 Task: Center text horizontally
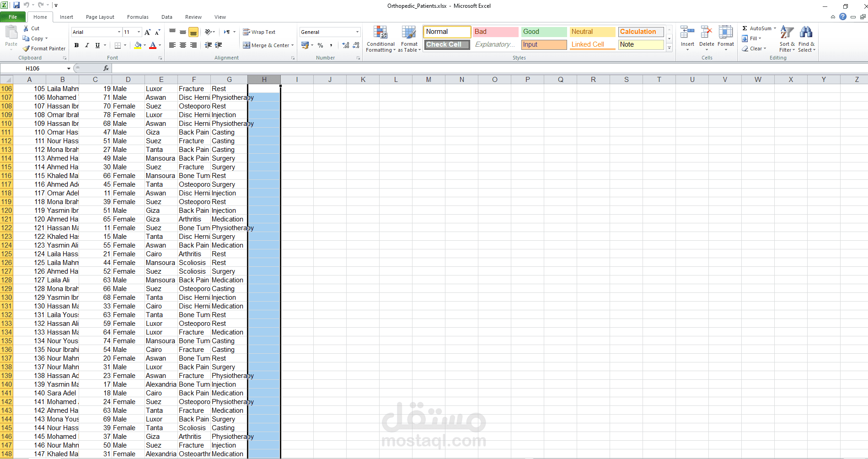(x=183, y=45)
